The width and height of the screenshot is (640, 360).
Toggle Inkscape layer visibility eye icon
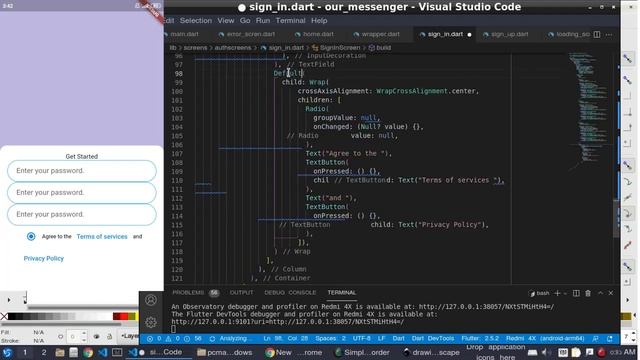point(97,336)
